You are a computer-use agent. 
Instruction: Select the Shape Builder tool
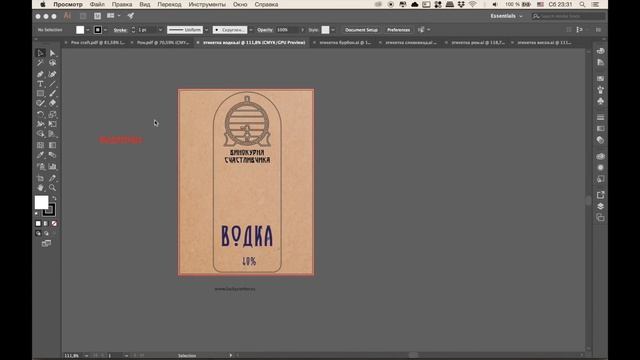(x=40, y=134)
